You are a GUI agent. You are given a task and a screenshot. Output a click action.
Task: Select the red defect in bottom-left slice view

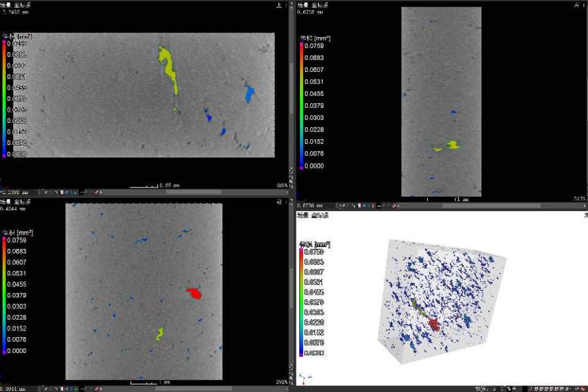coord(193,293)
